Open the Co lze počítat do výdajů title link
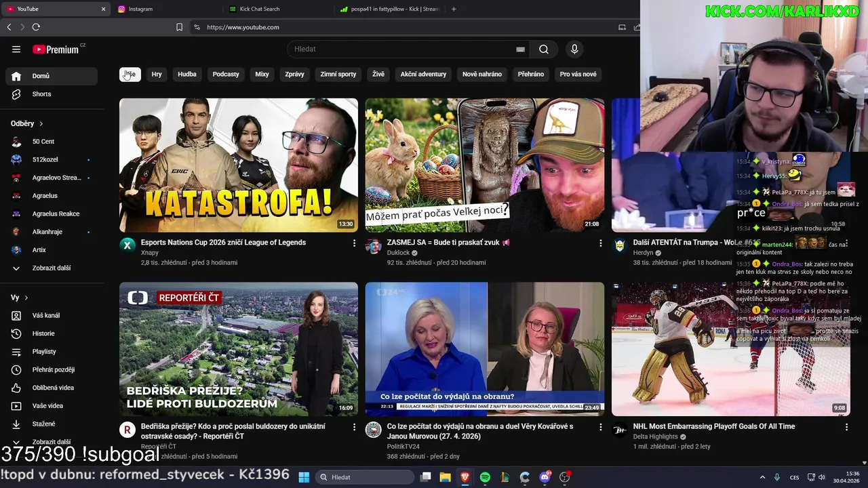Viewport: 868px width, 488px height. [480, 431]
